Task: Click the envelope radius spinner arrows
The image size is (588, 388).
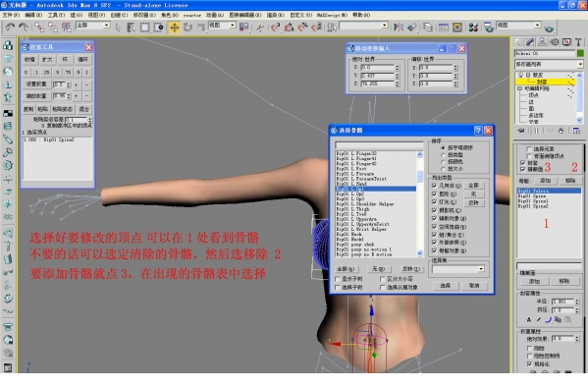Action: coord(577,302)
